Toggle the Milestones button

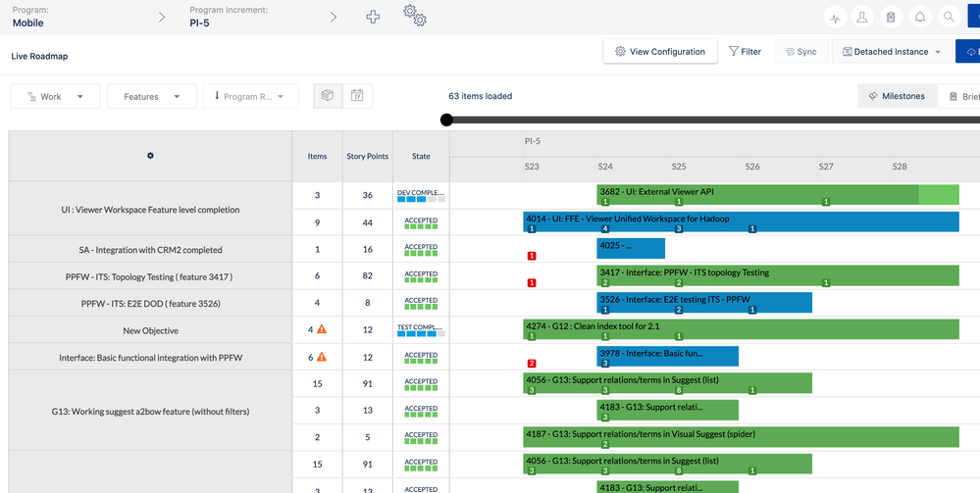tap(897, 96)
